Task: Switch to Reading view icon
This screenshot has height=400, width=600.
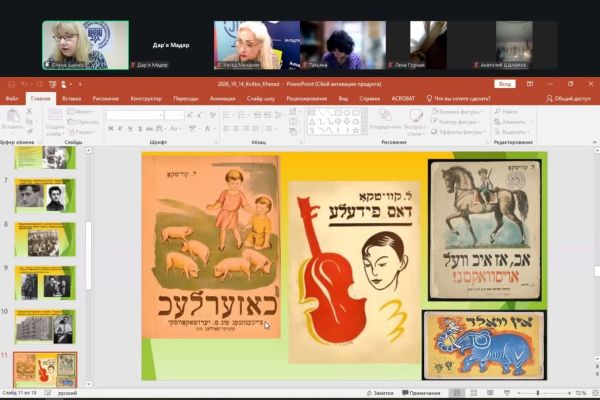Action: coord(490,393)
